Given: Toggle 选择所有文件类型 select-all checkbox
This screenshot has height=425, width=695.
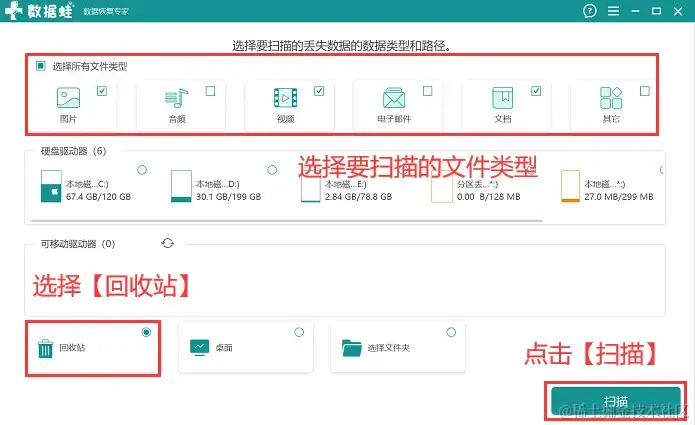Looking at the screenshot, I should click(x=41, y=66).
